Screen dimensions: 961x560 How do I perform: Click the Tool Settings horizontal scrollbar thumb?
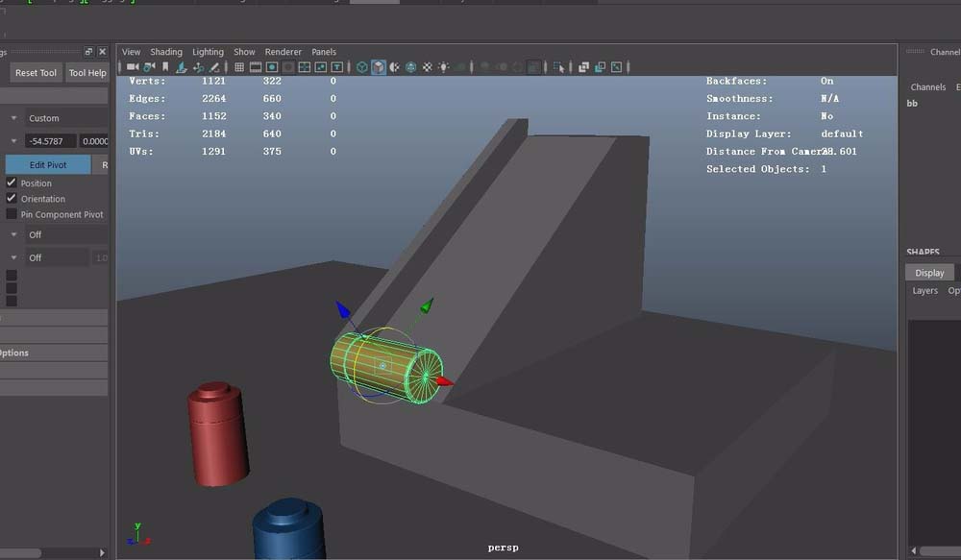pyautogui.click(x=20, y=552)
